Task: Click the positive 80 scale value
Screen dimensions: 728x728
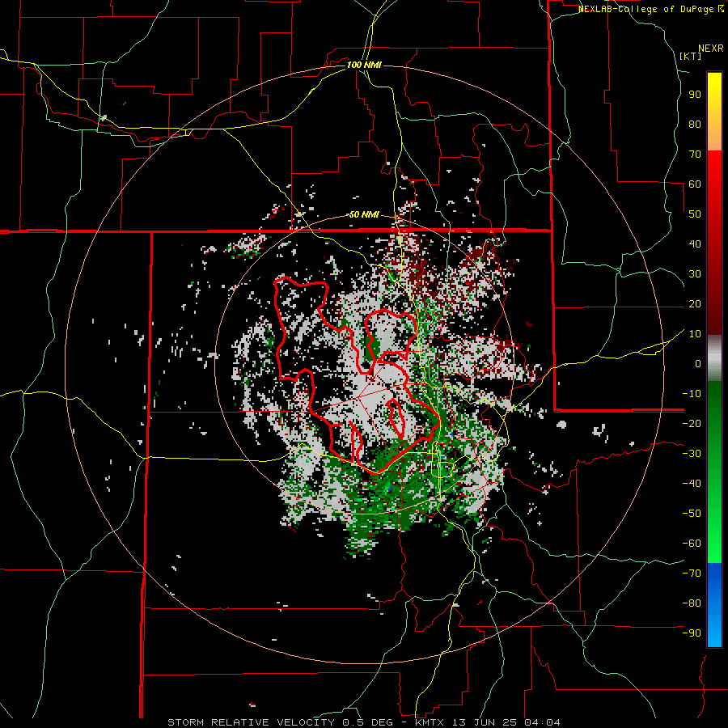Action: 695,124
